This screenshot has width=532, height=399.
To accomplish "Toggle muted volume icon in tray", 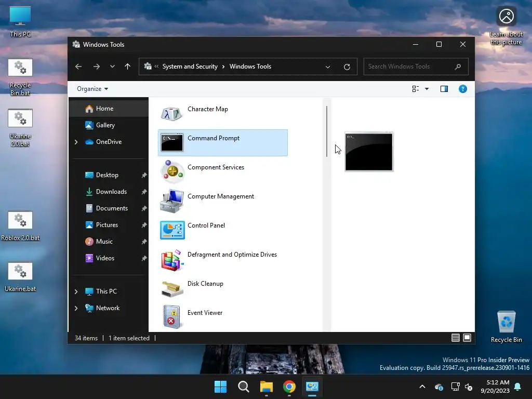I will [x=469, y=387].
